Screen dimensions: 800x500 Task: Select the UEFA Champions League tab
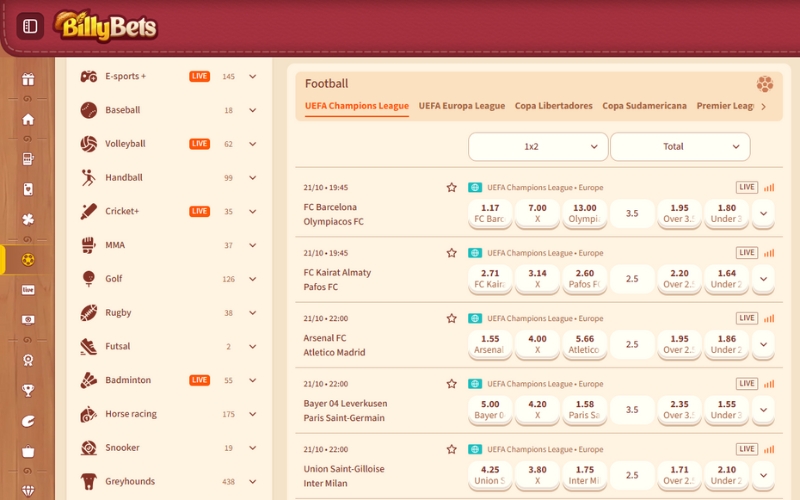(x=357, y=106)
